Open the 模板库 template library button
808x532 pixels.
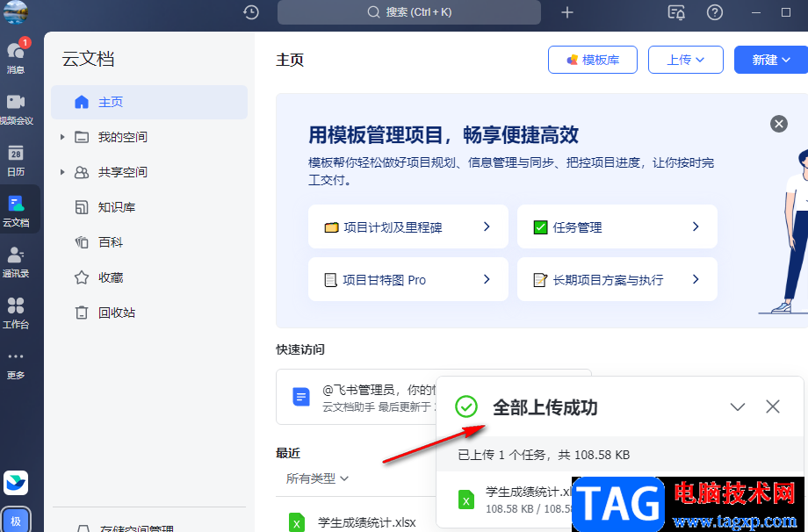click(593, 60)
